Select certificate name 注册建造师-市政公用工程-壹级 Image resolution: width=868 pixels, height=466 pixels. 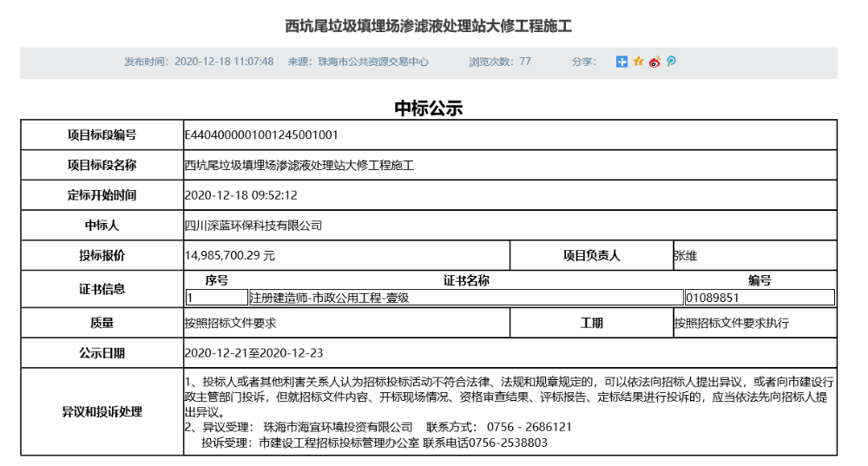pyautogui.click(x=329, y=298)
